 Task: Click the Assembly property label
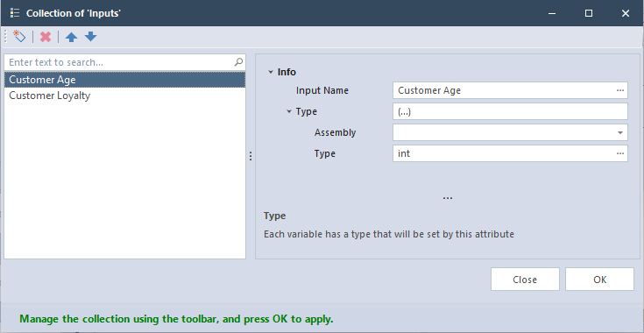(x=335, y=132)
